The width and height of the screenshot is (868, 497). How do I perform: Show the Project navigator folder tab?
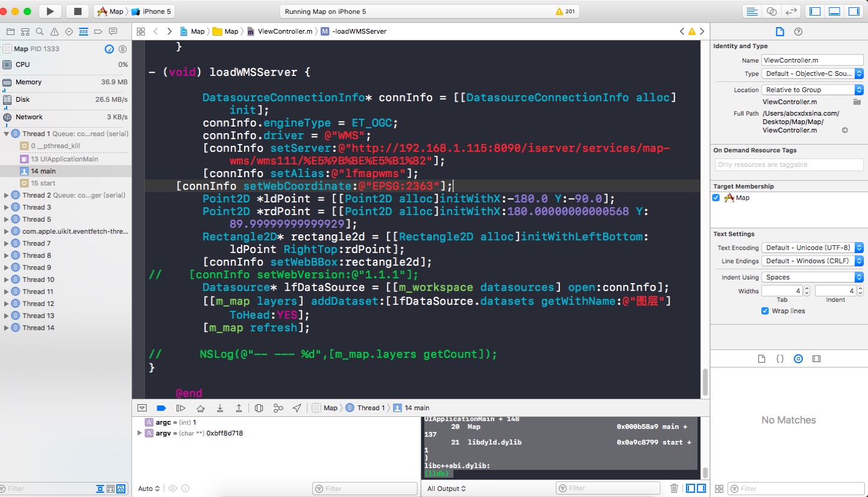pos(10,31)
